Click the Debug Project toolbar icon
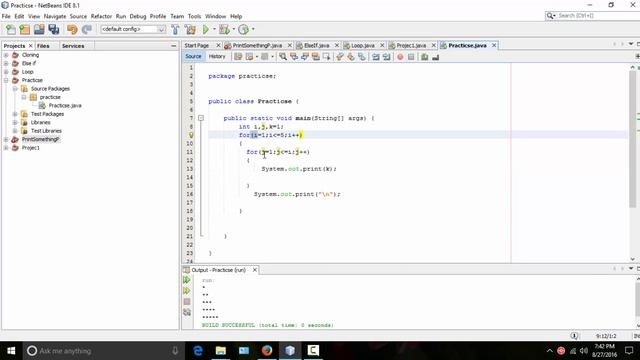This screenshot has width=640, height=360. point(224,29)
